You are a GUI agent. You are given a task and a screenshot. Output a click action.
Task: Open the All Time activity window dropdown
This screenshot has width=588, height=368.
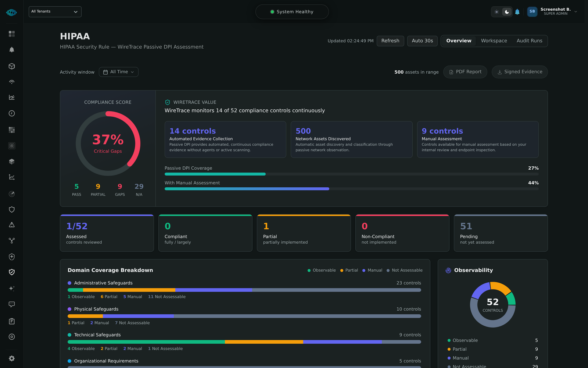pyautogui.click(x=119, y=72)
